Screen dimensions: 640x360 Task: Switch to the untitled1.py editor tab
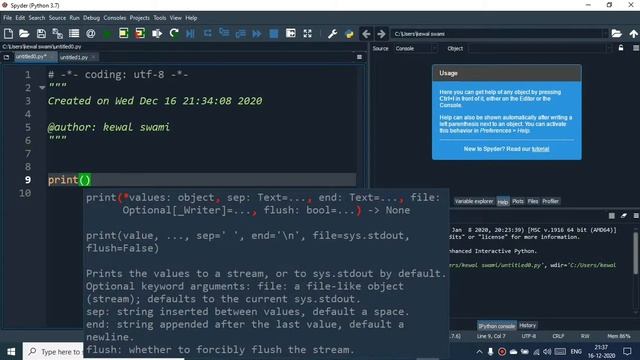77,57
